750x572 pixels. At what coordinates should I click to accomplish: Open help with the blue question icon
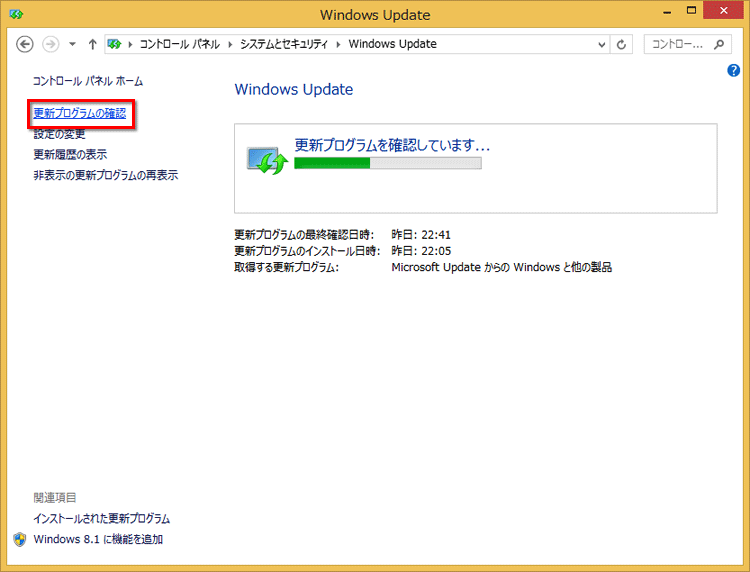pos(734,71)
